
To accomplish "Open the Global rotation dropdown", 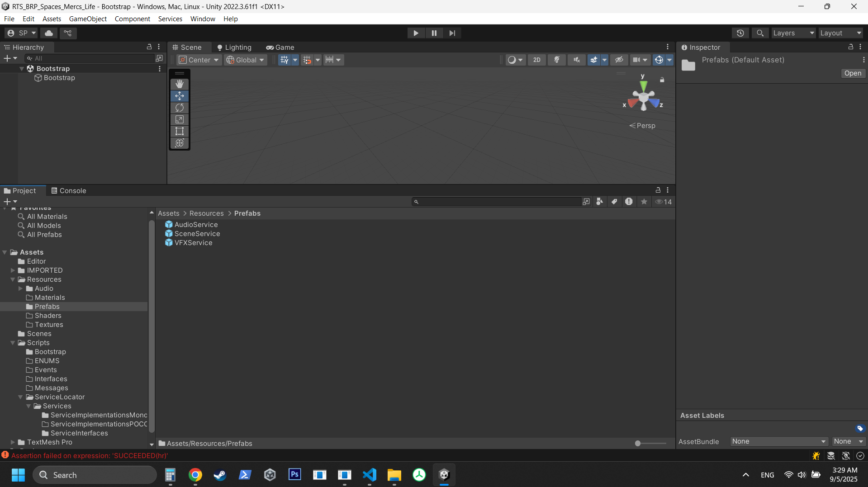I will [246, 60].
